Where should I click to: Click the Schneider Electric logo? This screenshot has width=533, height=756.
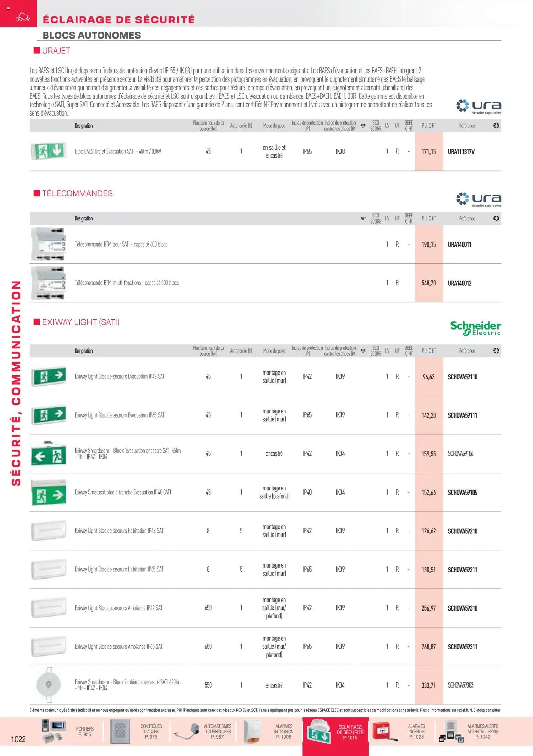click(x=475, y=328)
